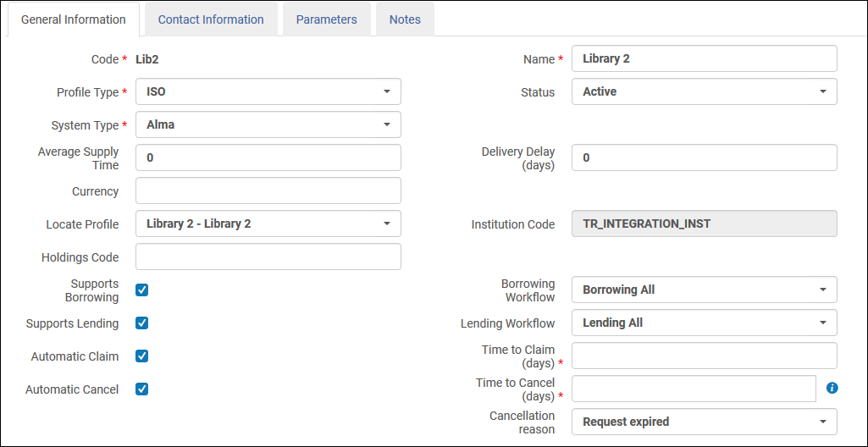
Task: Open the Status dropdown showing Active
Action: pos(704,91)
